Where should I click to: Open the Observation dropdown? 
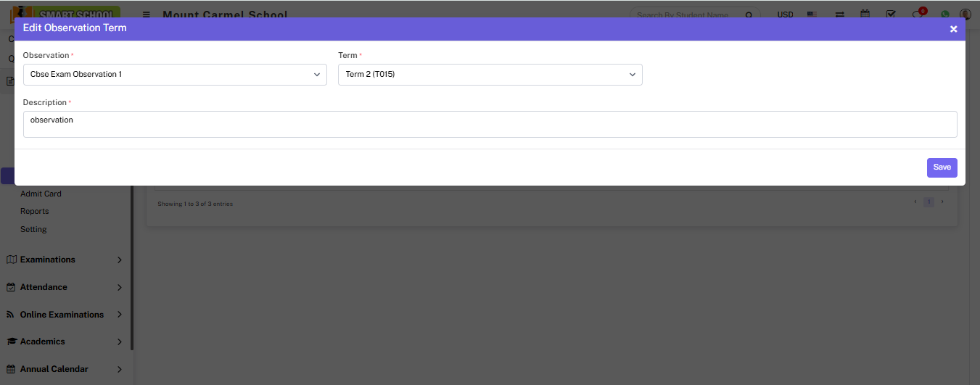point(175,75)
